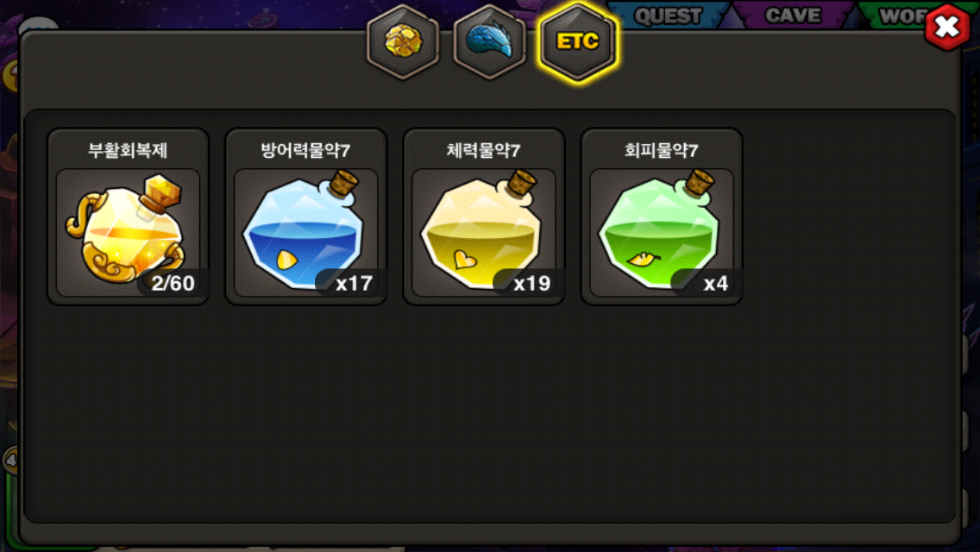Tap the 2/60 count badge

[173, 283]
